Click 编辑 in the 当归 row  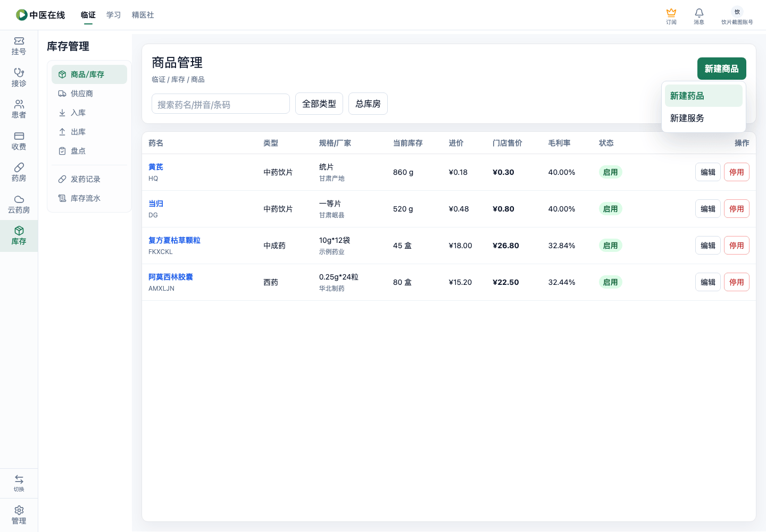coord(708,209)
